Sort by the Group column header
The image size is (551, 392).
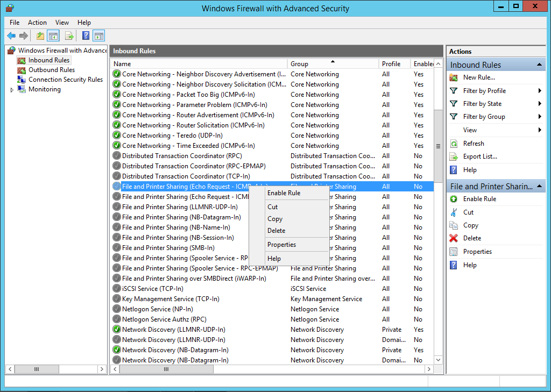click(x=333, y=64)
